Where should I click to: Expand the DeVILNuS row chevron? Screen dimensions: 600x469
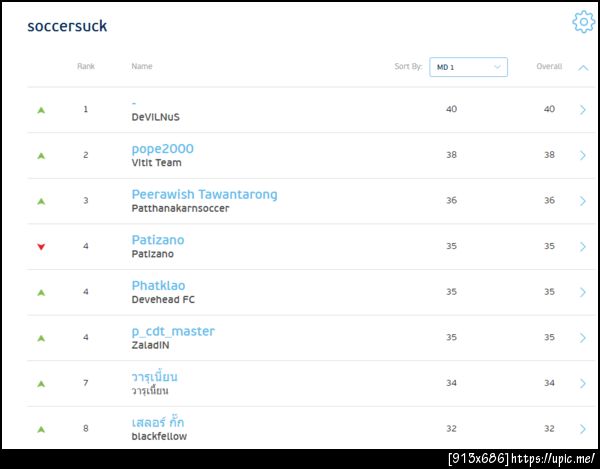(x=582, y=110)
